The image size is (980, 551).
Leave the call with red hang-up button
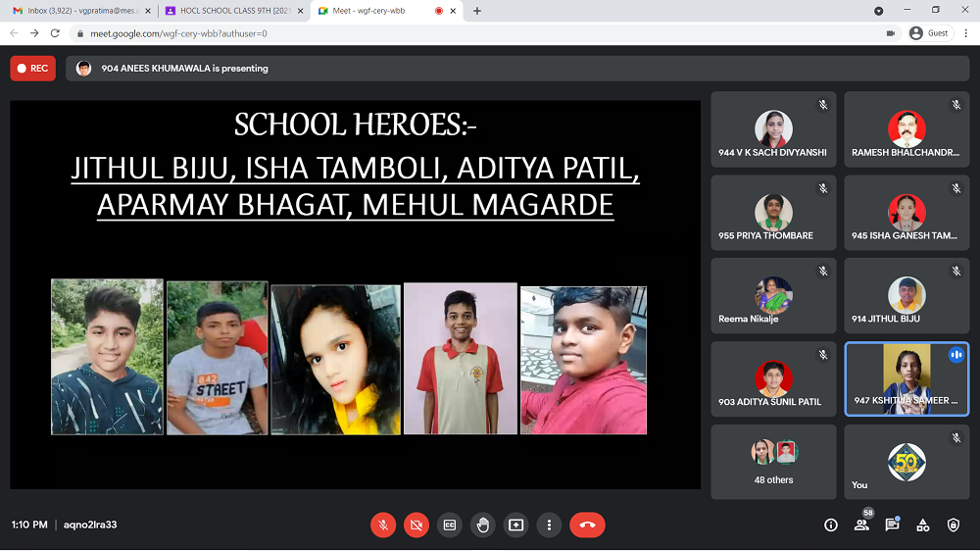pyautogui.click(x=587, y=525)
